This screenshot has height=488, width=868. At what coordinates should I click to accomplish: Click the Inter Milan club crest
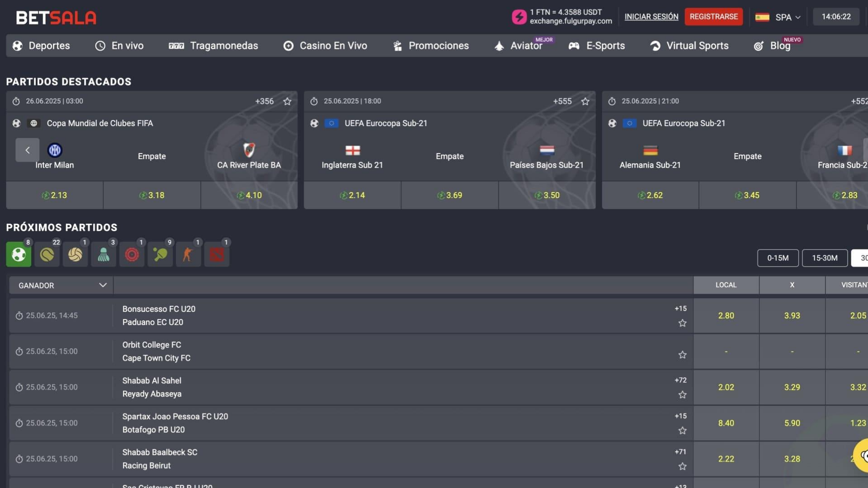pyautogui.click(x=55, y=150)
